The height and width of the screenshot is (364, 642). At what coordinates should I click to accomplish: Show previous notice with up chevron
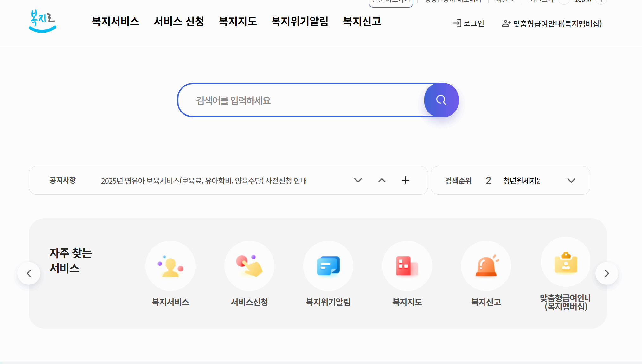point(382,180)
